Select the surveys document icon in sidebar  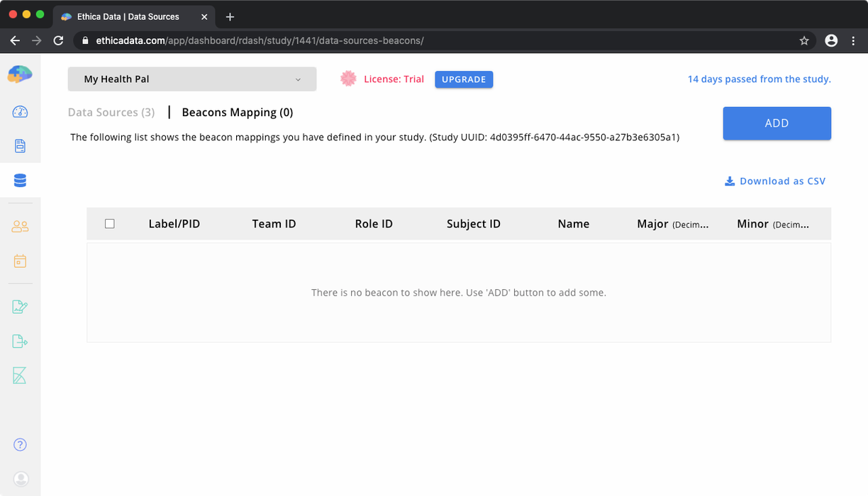click(x=20, y=146)
